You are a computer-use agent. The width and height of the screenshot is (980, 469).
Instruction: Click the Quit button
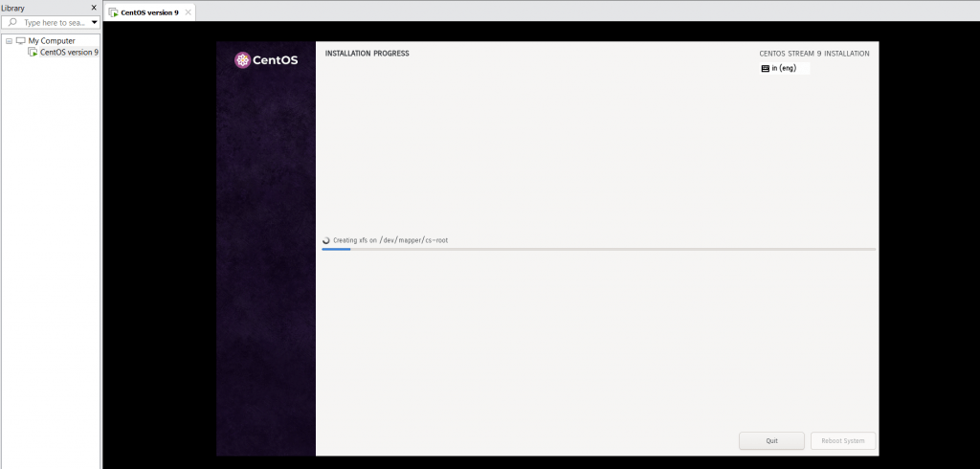pyautogui.click(x=772, y=441)
